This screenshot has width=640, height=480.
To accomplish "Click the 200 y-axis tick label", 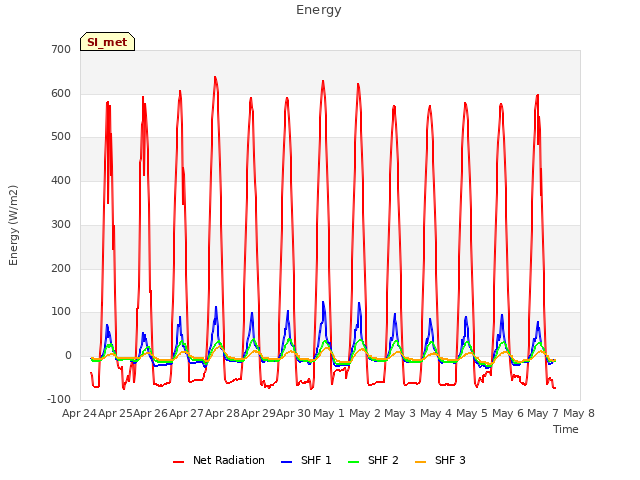I will click(x=61, y=269).
